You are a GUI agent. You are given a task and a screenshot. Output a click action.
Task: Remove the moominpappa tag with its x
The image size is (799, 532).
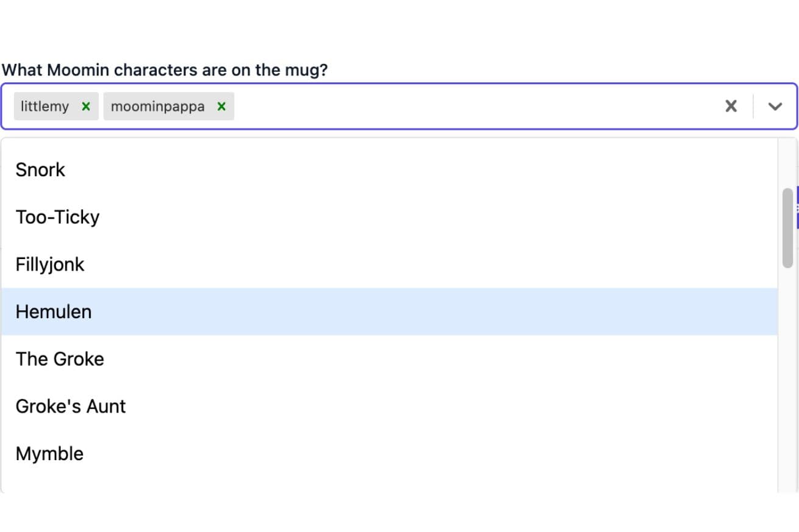point(221,107)
